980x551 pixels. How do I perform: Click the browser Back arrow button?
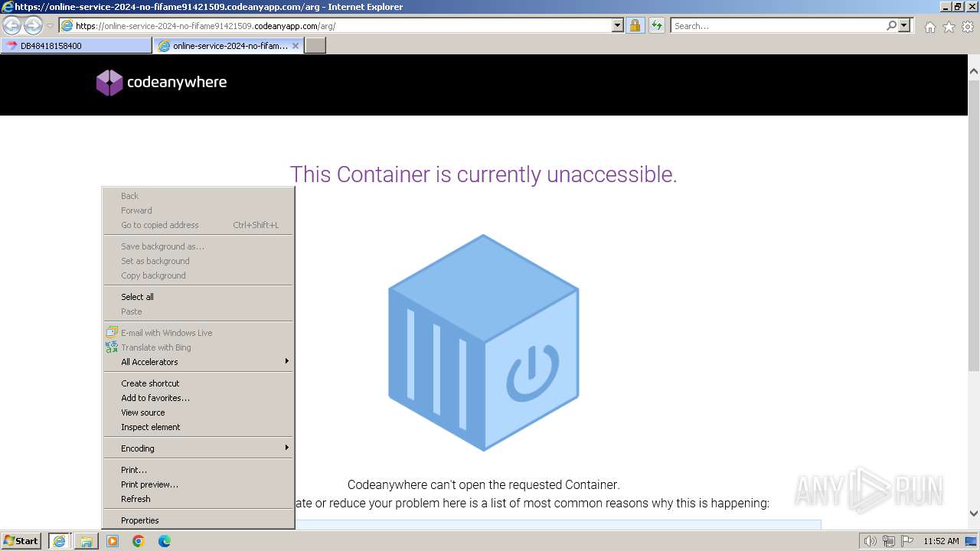12,26
